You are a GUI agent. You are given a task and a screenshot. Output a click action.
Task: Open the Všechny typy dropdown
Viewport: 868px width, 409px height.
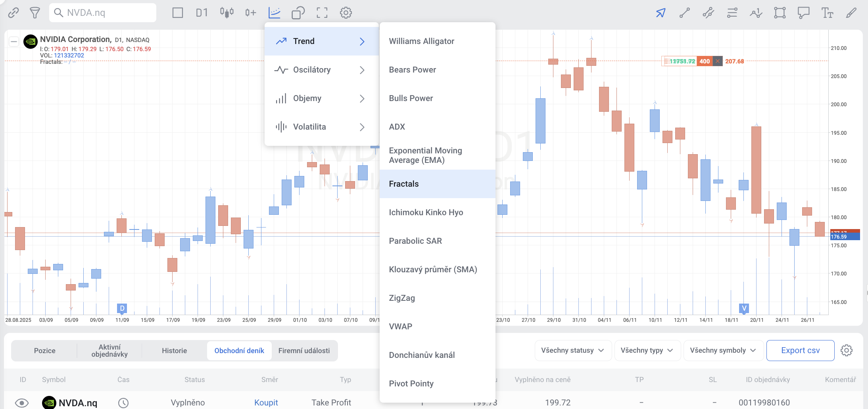pyautogui.click(x=647, y=350)
